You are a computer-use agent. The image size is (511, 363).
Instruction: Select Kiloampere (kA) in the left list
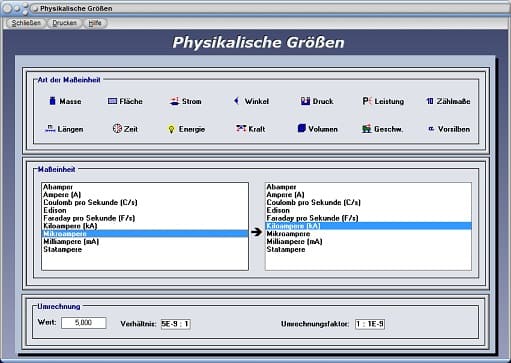(145, 226)
